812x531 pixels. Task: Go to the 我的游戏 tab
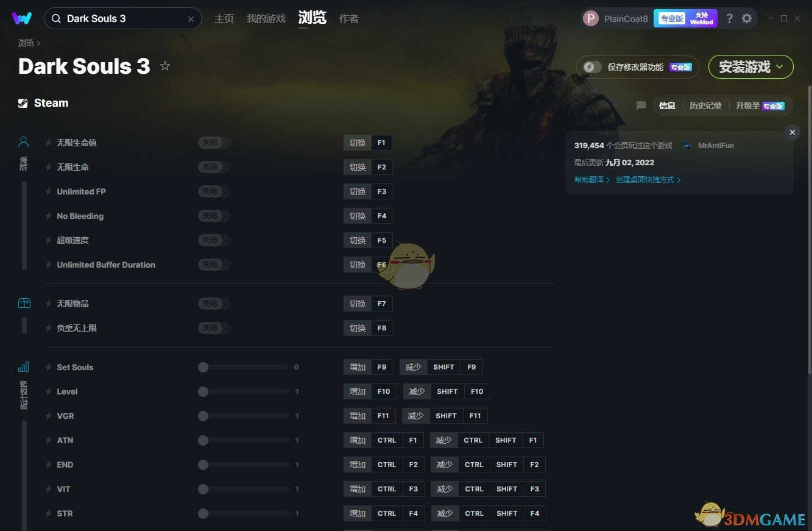click(x=266, y=19)
